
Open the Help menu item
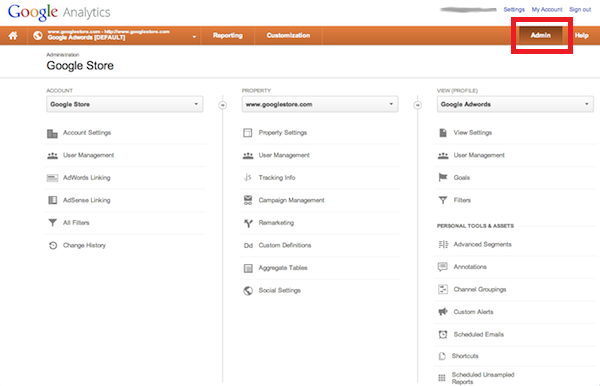tap(581, 36)
